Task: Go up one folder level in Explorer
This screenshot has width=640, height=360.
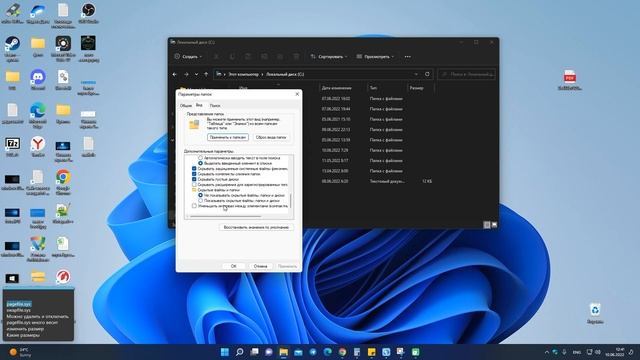Action: coord(206,74)
